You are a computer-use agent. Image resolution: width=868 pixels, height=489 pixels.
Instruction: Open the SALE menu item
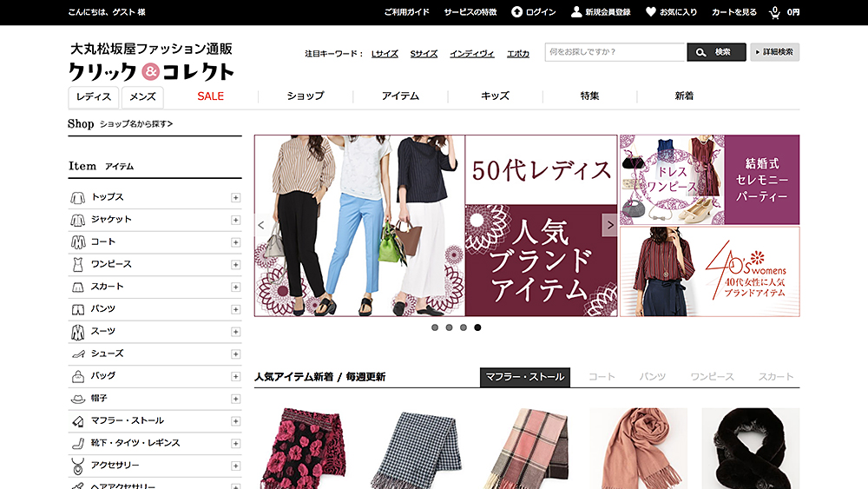coord(210,96)
